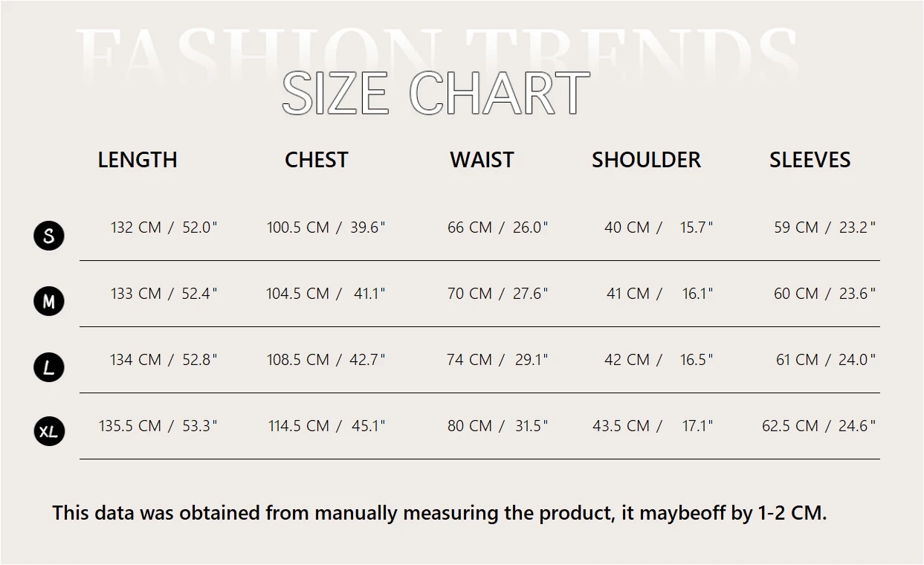Select the black L size badge

click(x=49, y=367)
